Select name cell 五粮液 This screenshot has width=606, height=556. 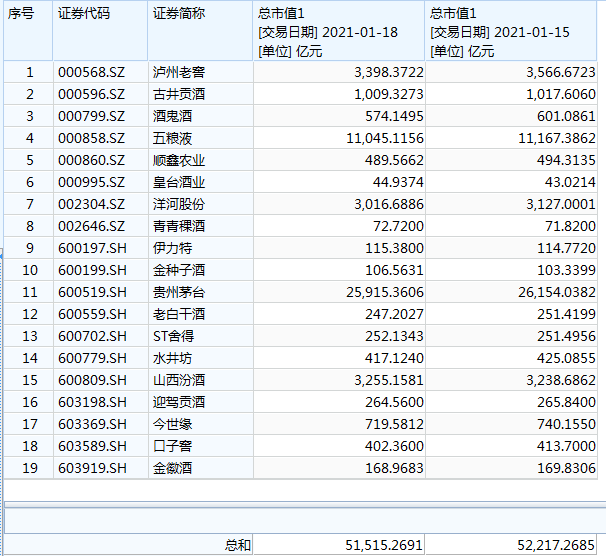point(201,138)
